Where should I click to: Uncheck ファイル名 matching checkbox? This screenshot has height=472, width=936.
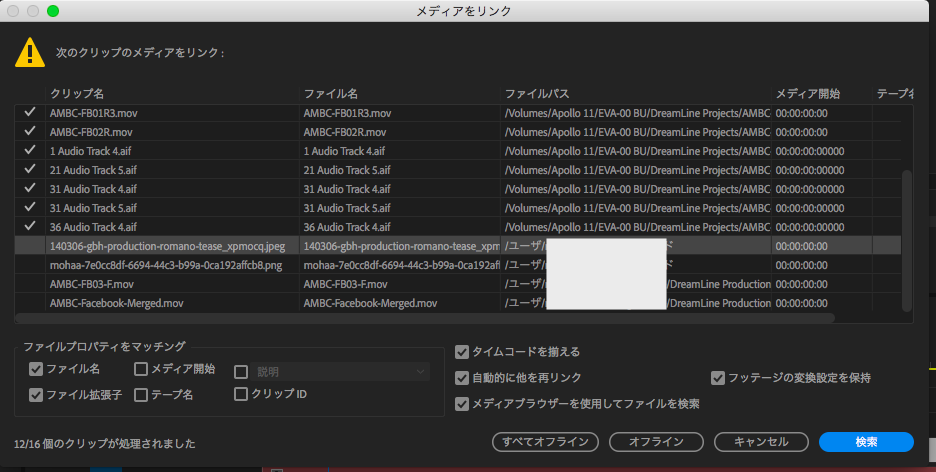pos(36,369)
